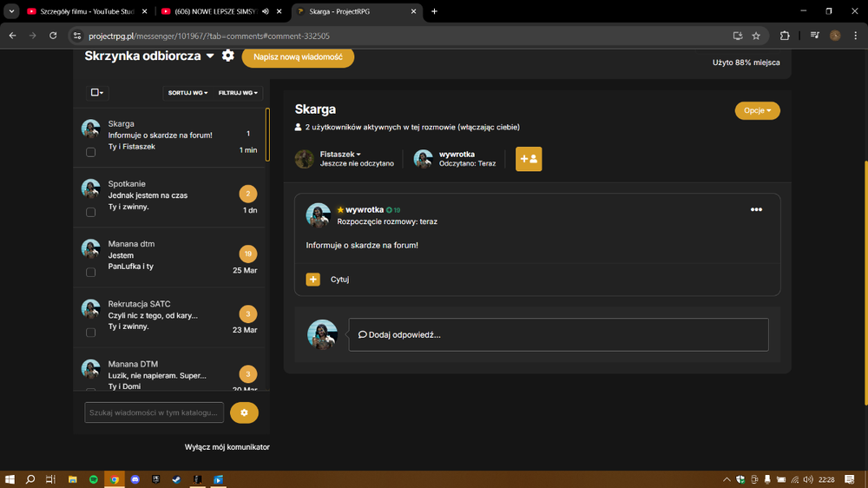Click the Dodaj odpowiedź reply field

click(558, 334)
